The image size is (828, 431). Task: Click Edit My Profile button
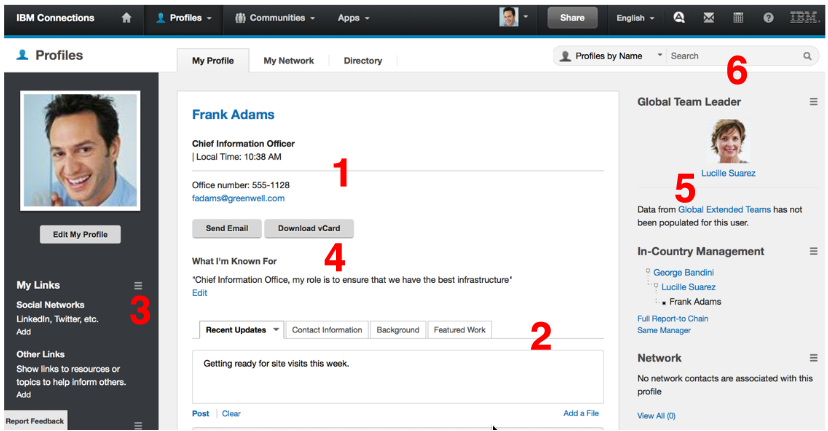click(x=80, y=235)
